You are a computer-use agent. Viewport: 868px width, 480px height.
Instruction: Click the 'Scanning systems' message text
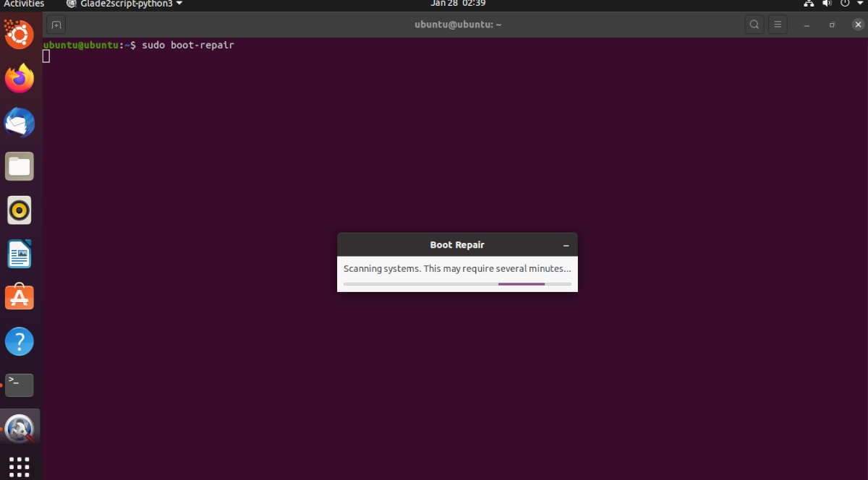457,268
